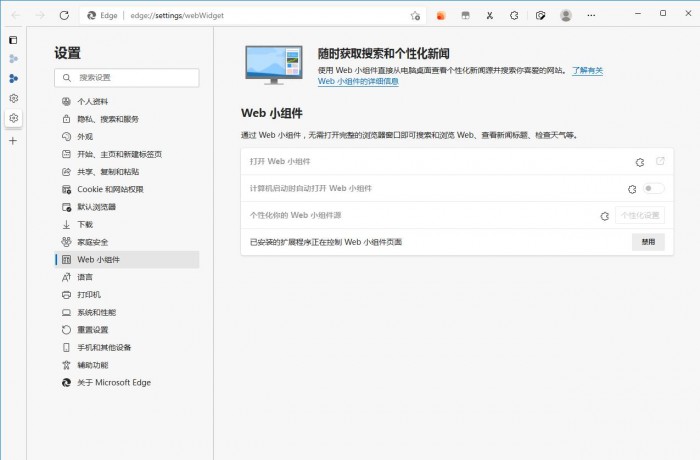This screenshot has height=460, width=700.
Task: Click the orange extension icon in toolbar
Action: [440, 15]
